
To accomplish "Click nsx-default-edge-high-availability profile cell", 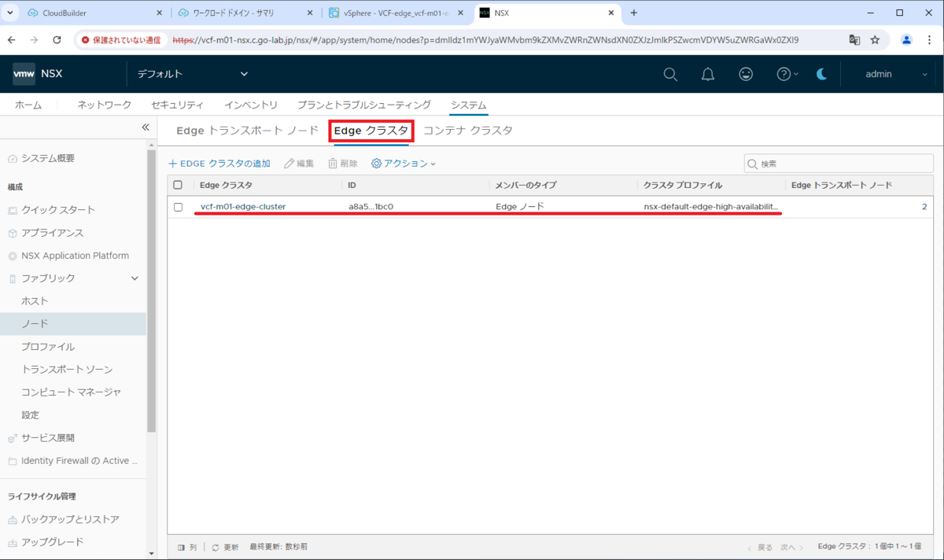I will [711, 207].
